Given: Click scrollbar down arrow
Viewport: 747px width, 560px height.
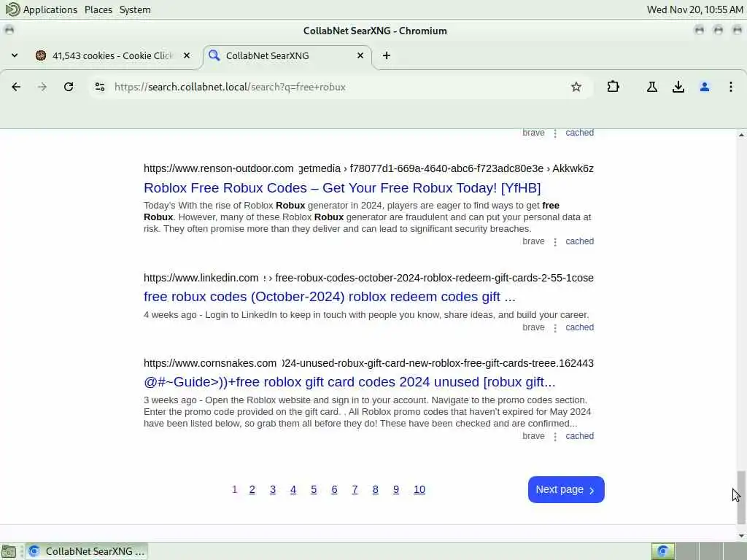Looking at the screenshot, I should pyautogui.click(x=741, y=536).
